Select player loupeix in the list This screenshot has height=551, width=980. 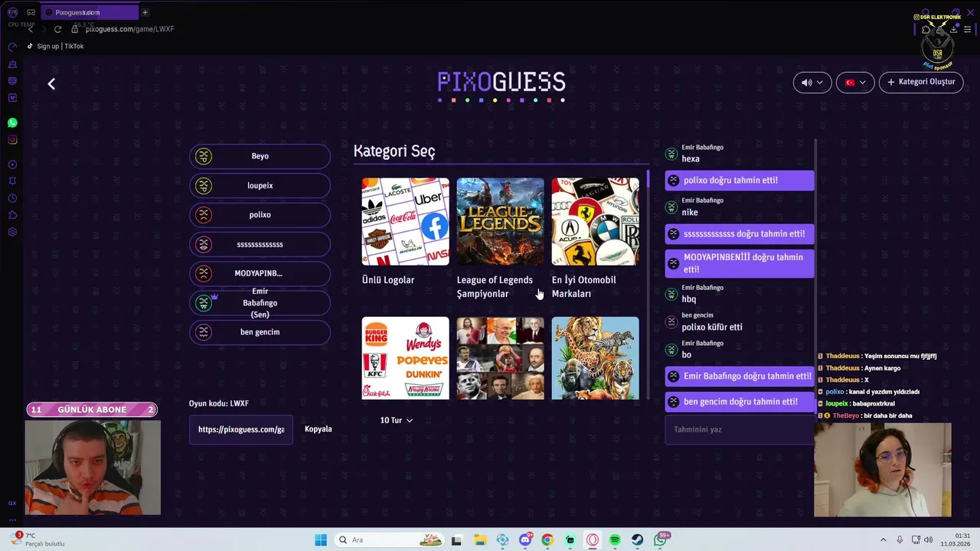click(x=260, y=185)
